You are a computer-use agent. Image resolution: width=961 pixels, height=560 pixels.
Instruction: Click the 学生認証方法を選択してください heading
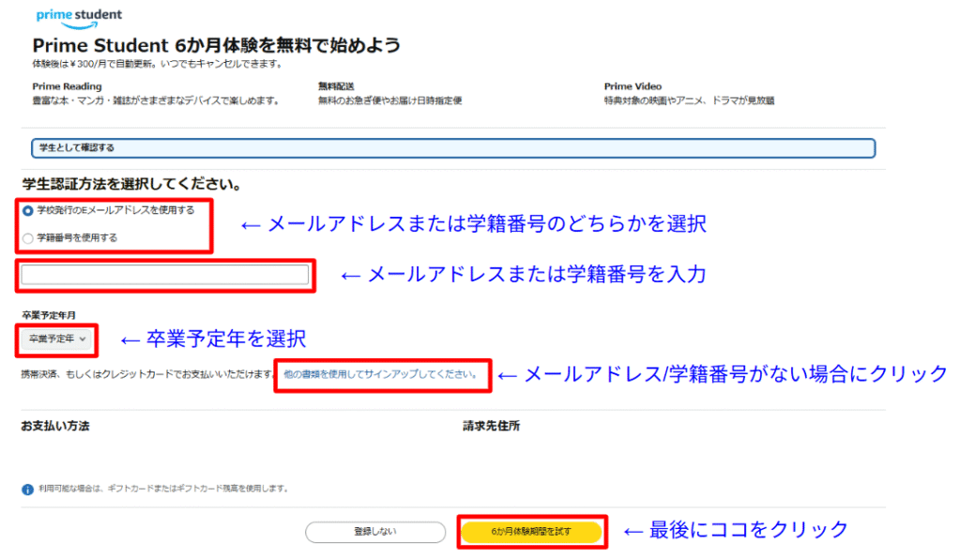pyautogui.click(x=131, y=184)
